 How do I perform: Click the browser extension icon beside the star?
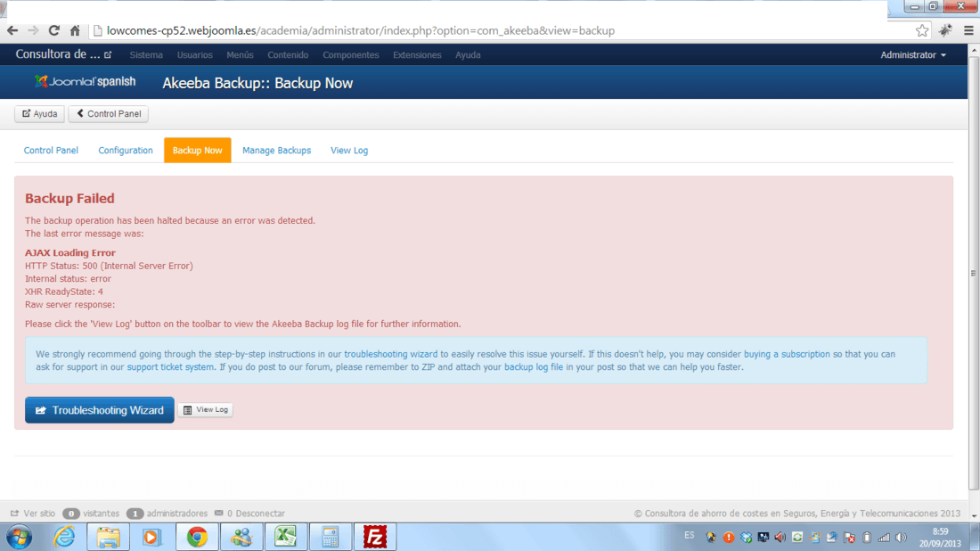pyautogui.click(x=945, y=30)
